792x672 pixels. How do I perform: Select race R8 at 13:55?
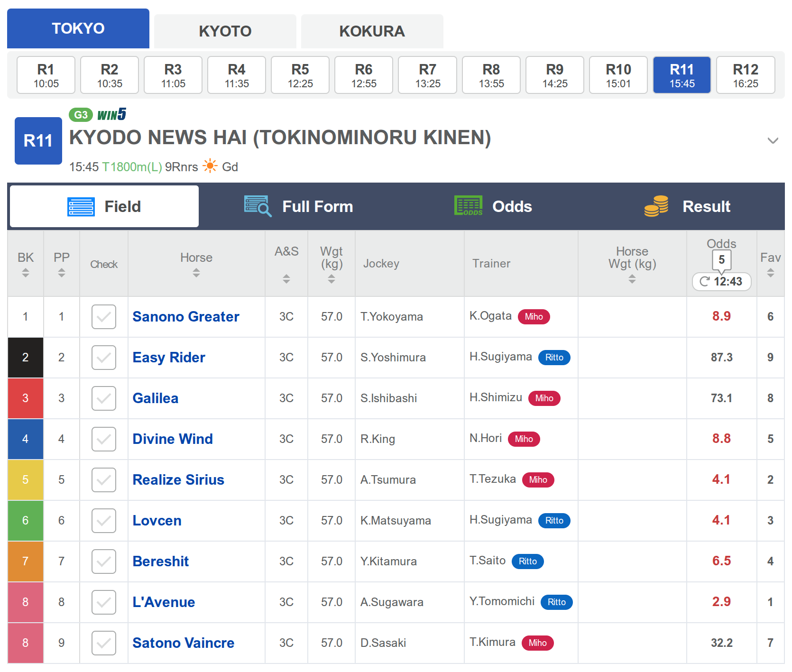[x=491, y=75]
